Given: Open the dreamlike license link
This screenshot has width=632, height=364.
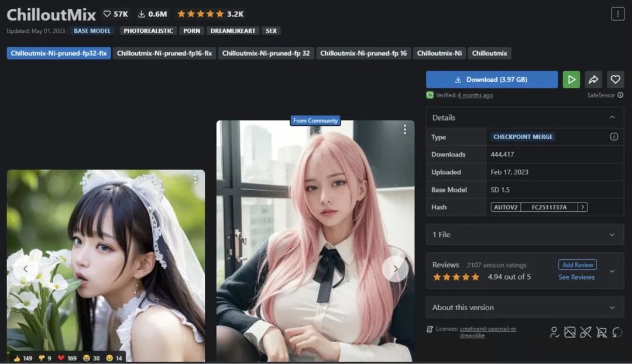Looking at the screenshot, I should click(x=472, y=335).
